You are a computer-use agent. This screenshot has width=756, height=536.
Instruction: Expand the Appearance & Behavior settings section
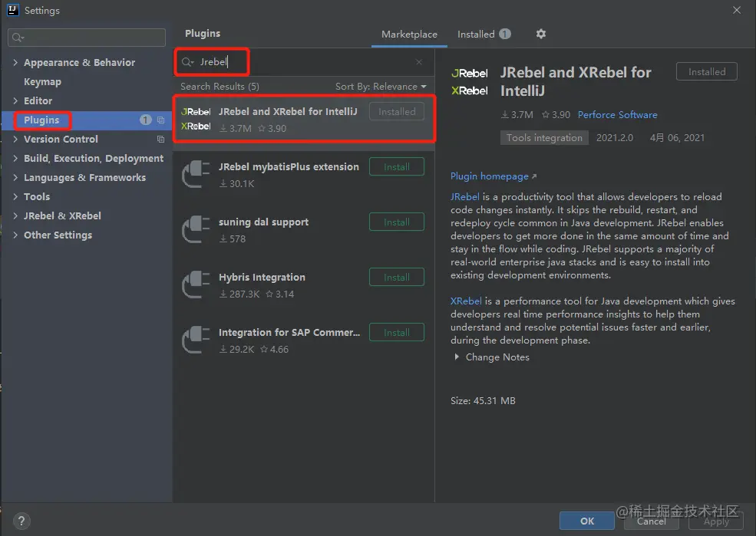(16, 63)
